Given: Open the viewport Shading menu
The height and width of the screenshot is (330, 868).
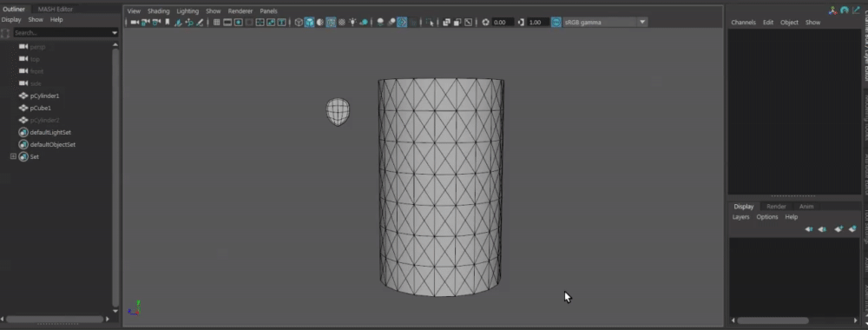Looking at the screenshot, I should [158, 11].
